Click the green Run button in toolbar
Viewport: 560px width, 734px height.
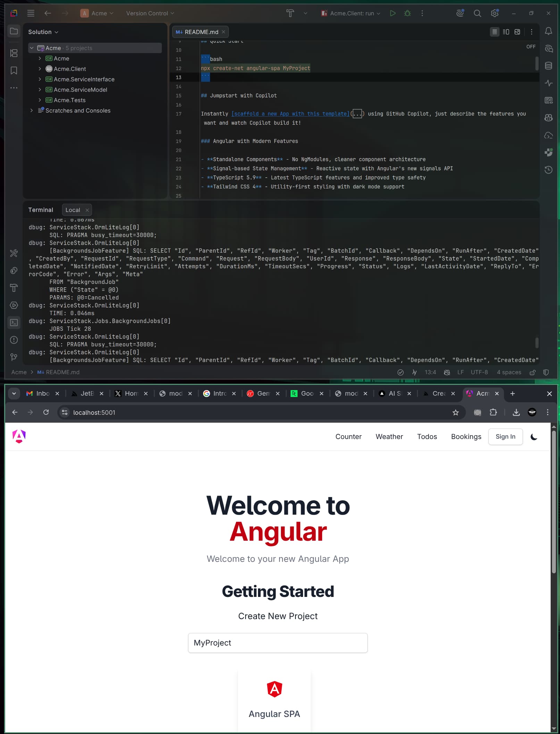pos(392,13)
